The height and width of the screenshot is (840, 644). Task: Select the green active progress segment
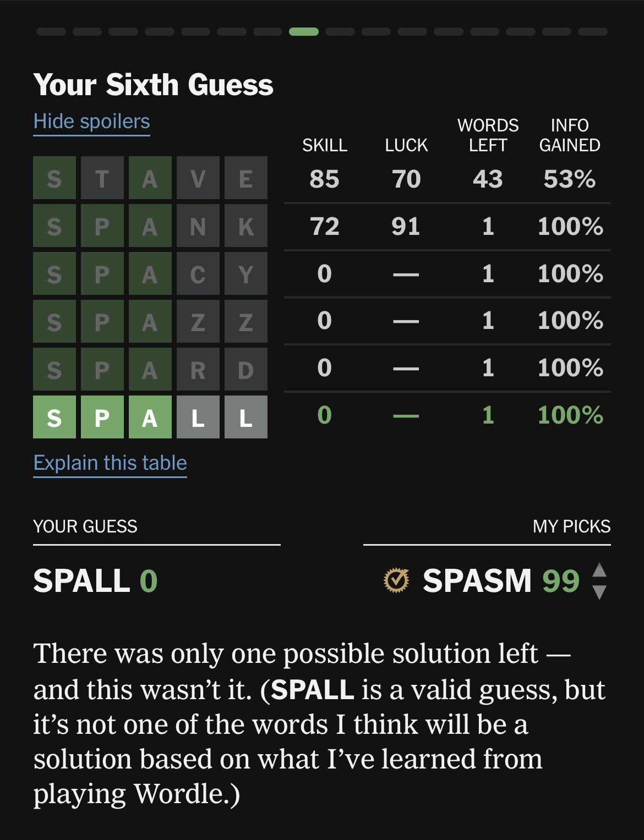coord(304,32)
